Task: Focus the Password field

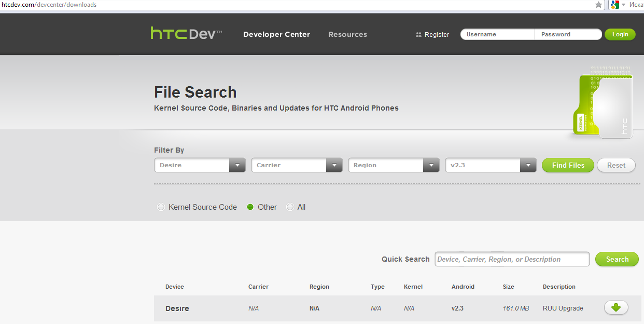Action: pos(568,34)
